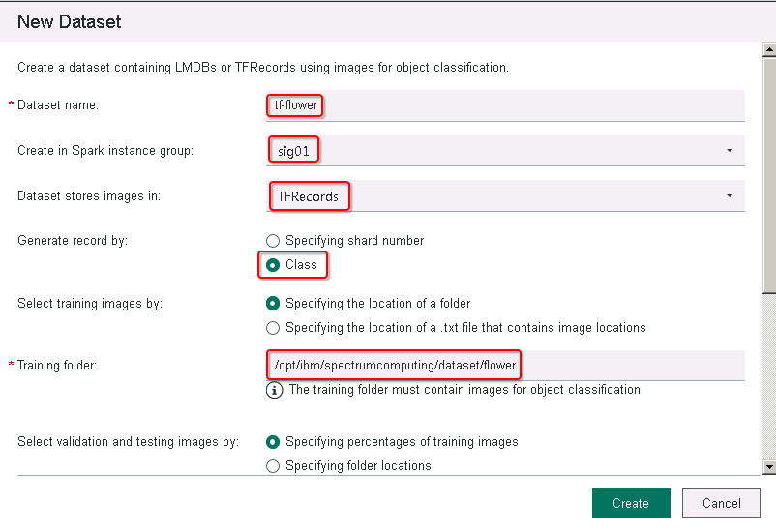
Task: Choose Specifying the location of a folder
Action: [x=273, y=304]
